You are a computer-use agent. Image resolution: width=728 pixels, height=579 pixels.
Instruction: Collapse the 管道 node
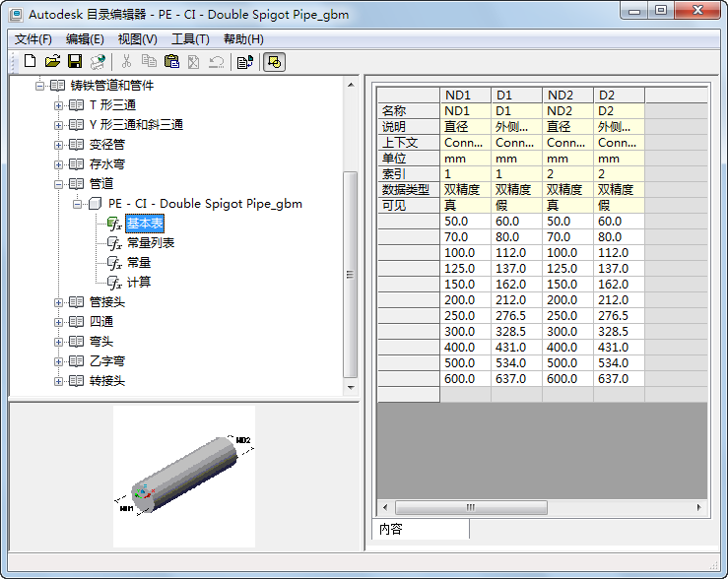pyautogui.click(x=58, y=184)
